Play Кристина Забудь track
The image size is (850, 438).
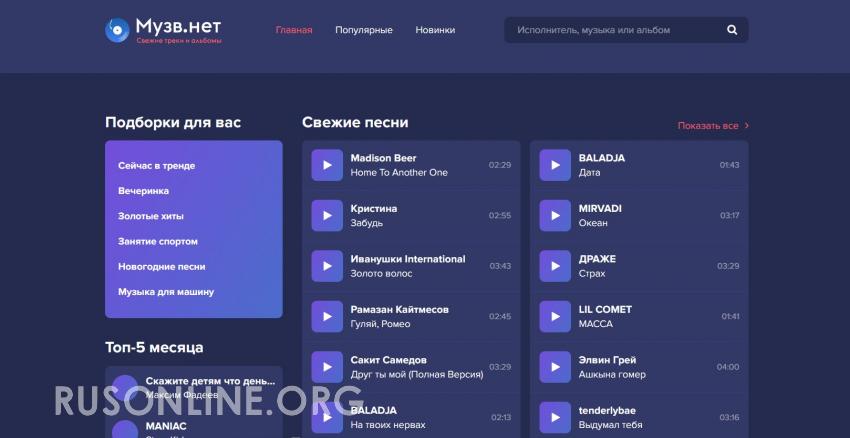point(327,215)
